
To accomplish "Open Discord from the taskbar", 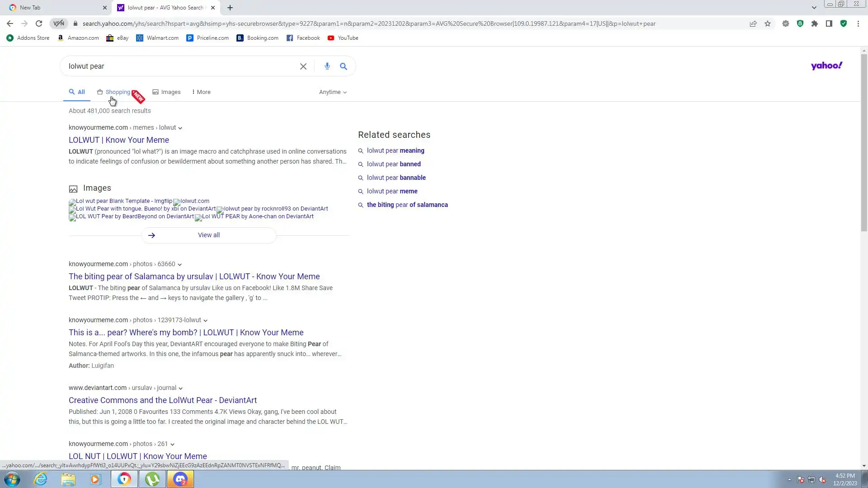I will 180,479.
